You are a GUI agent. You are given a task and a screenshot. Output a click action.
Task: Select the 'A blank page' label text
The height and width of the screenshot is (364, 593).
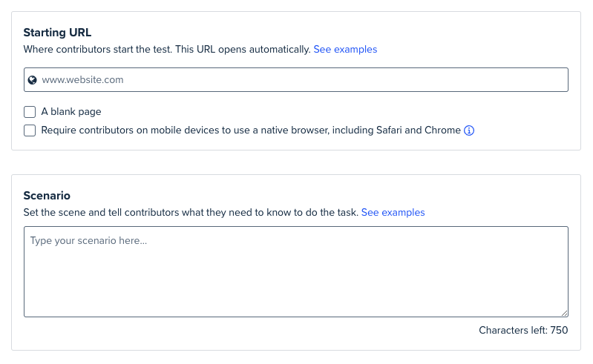tap(71, 112)
